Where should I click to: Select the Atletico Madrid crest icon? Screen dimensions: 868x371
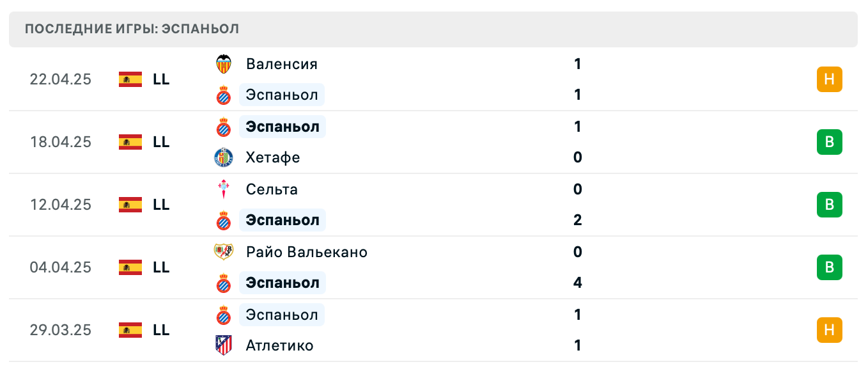coord(225,345)
